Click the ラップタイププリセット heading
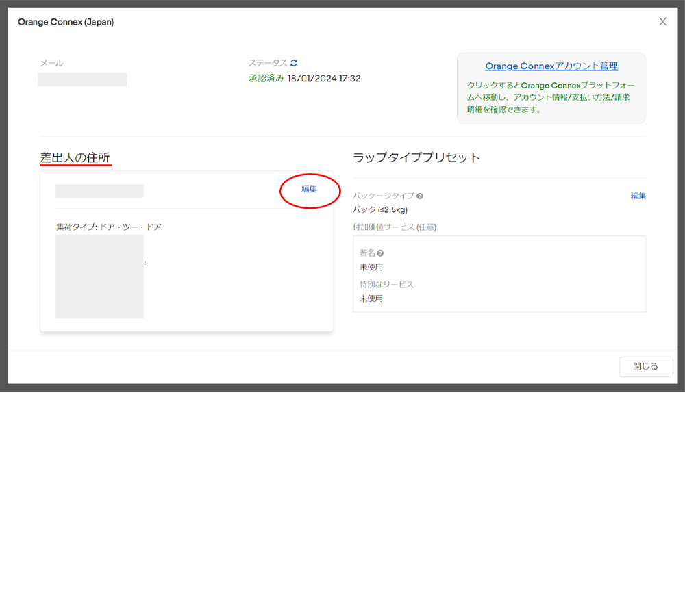The height and width of the screenshot is (616, 685). pos(416,158)
